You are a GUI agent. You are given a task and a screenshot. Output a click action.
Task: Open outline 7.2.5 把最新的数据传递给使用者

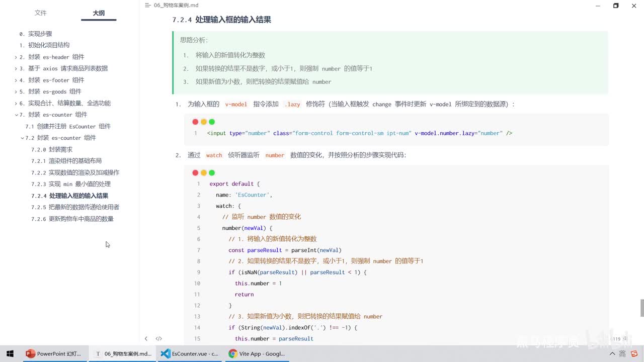click(x=75, y=207)
